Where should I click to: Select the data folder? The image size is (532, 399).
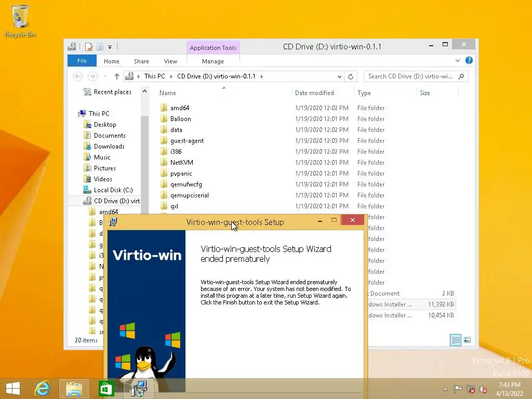176,129
